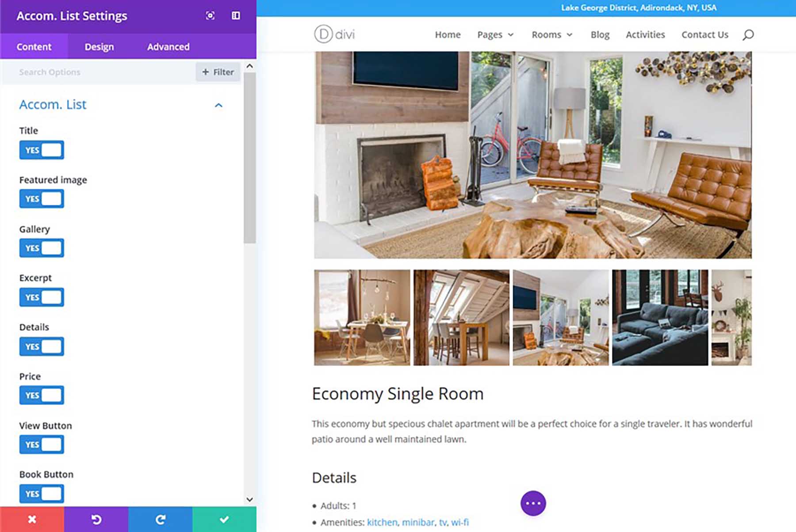
Task: Open the kitchen amenity link
Action: [381, 522]
